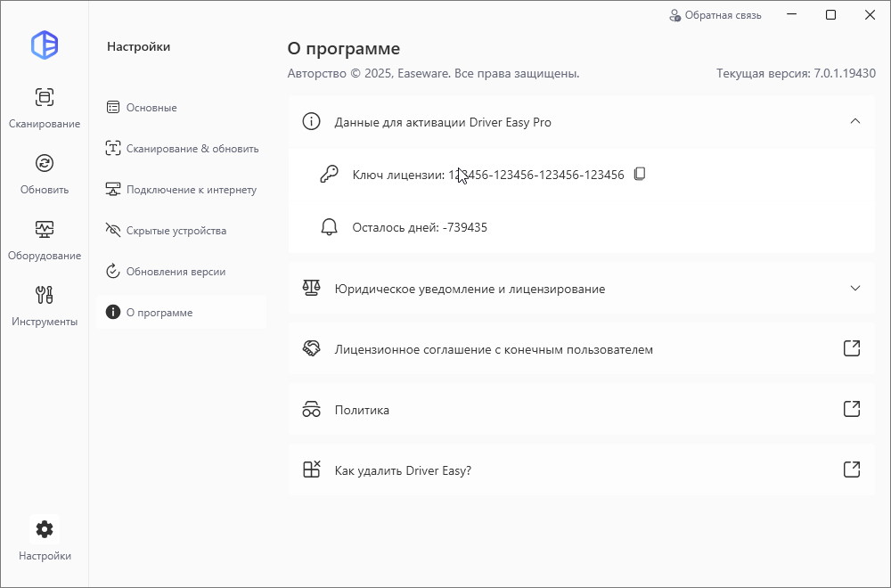This screenshot has width=891, height=588.
Task: Select Сканирование & обновить settings tab
Action: pyautogui.click(x=181, y=148)
